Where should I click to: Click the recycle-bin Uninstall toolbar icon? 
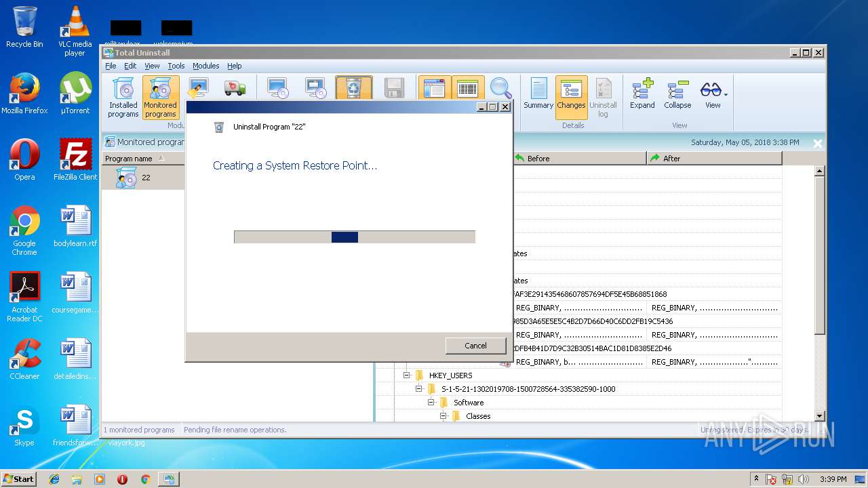354,88
